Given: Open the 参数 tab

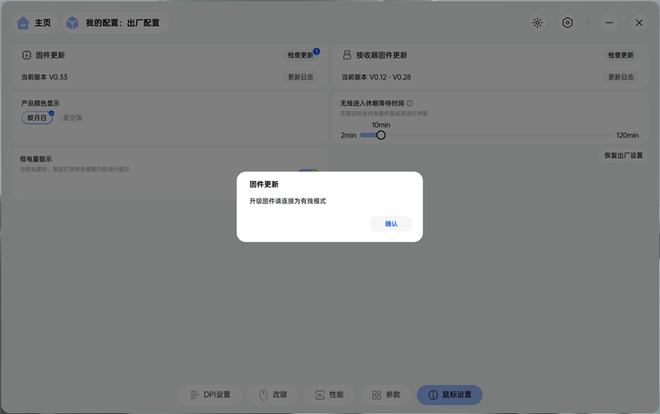Looking at the screenshot, I should 385,395.
